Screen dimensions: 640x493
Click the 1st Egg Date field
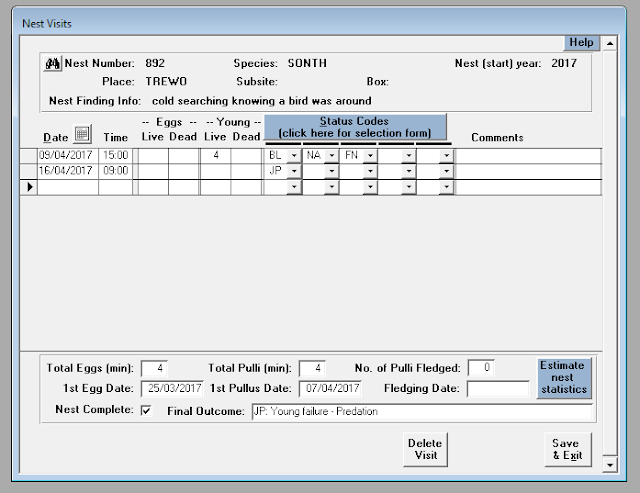[x=172, y=389]
